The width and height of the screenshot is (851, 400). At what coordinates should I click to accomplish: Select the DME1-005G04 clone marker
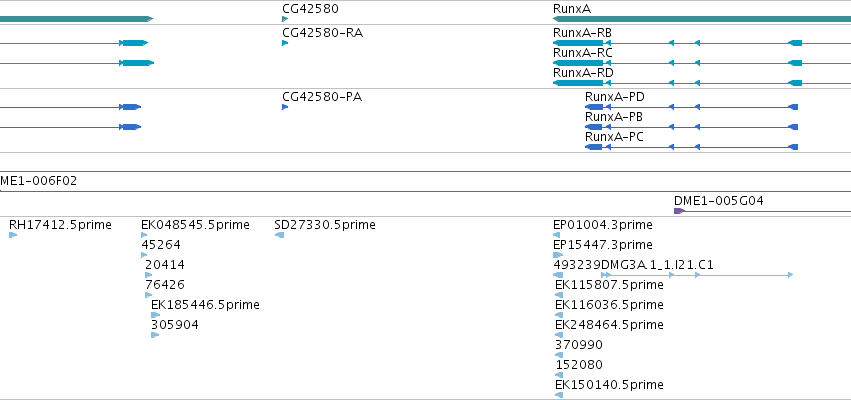point(763,211)
